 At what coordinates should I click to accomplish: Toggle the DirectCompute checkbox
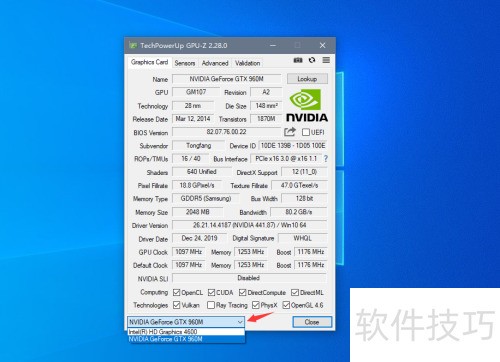coord(242,293)
